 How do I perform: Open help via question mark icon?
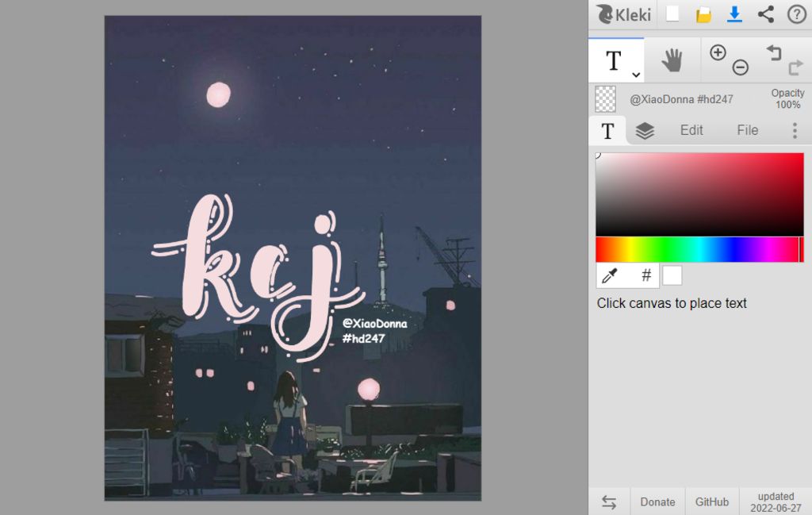pyautogui.click(x=796, y=14)
